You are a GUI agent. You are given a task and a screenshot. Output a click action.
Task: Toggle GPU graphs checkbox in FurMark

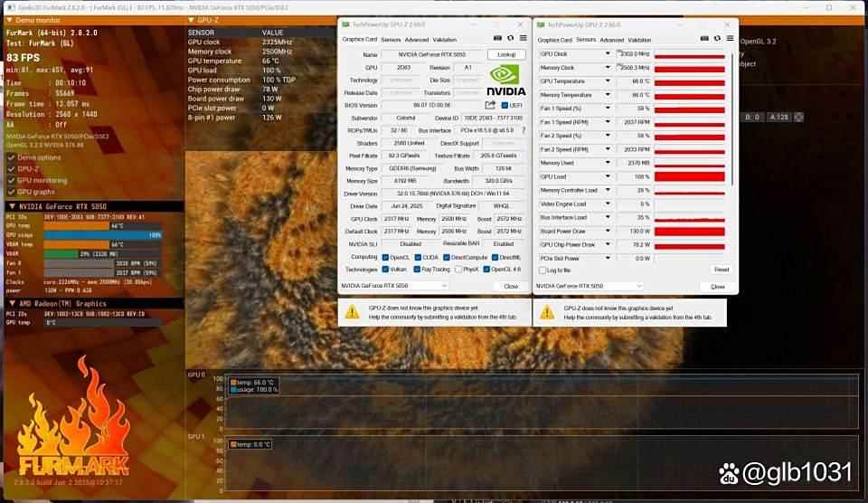point(11,192)
